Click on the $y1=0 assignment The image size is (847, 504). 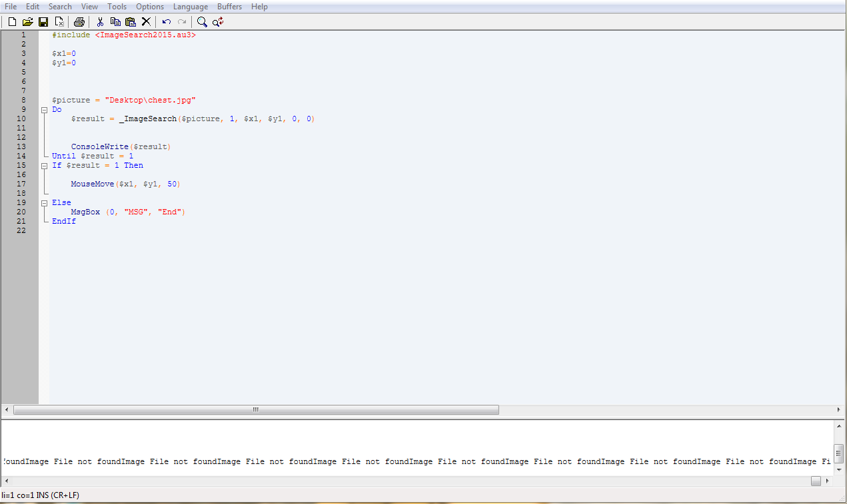click(64, 63)
